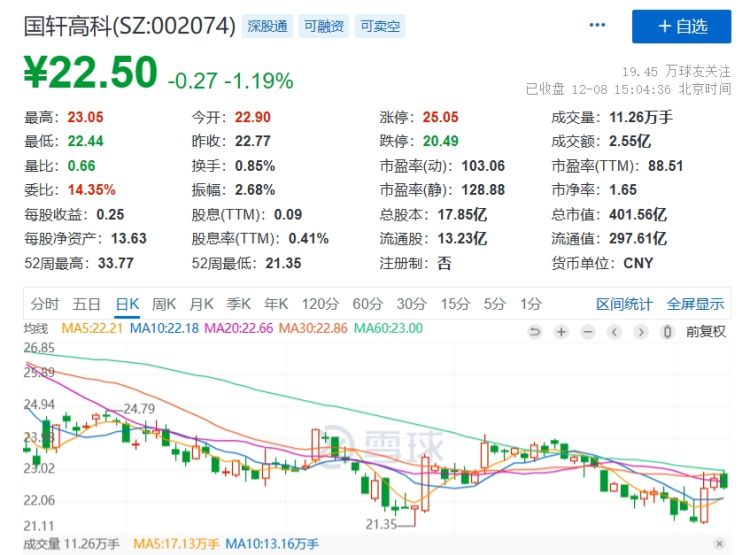Switch to 1分 chart tab
Image resolution: width=750 pixels, height=555 pixels.
pyautogui.click(x=531, y=304)
